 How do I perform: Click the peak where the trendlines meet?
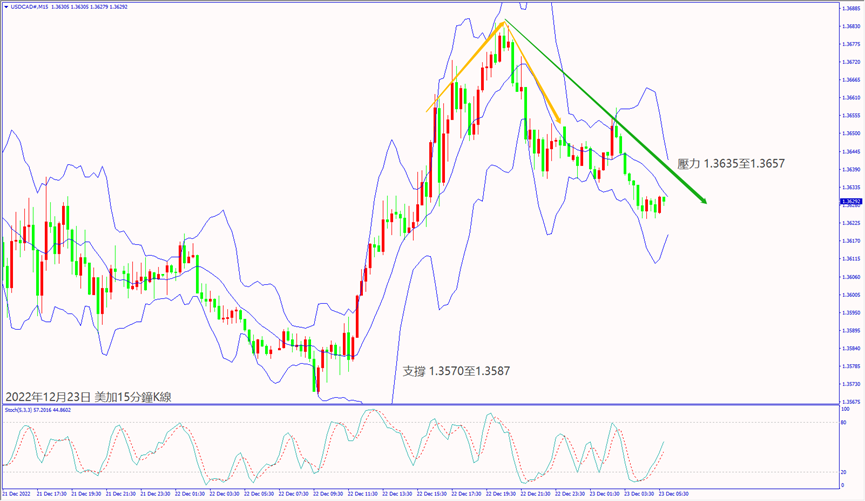[504, 20]
